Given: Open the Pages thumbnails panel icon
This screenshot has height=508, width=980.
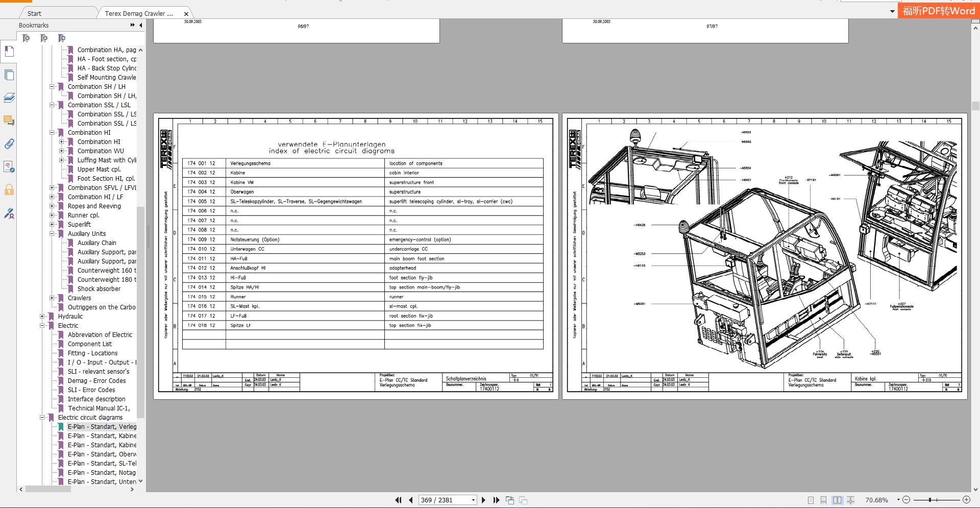Looking at the screenshot, I should 9,75.
